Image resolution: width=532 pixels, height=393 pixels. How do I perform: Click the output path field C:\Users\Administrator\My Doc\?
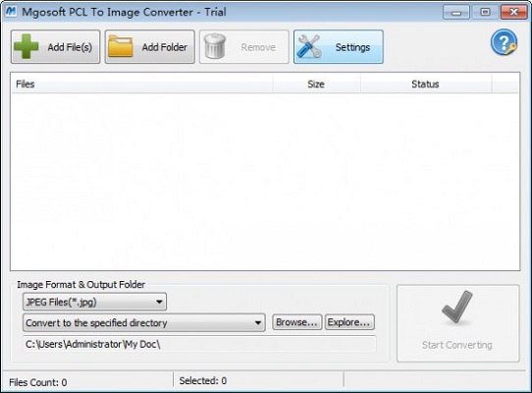(199, 344)
